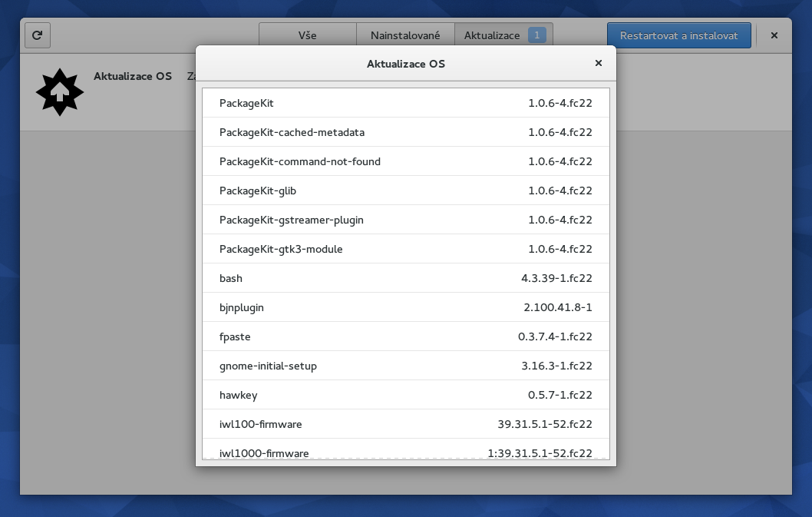The image size is (812, 517).
Task: Click the bjnplugin package row
Action: [x=405, y=307]
